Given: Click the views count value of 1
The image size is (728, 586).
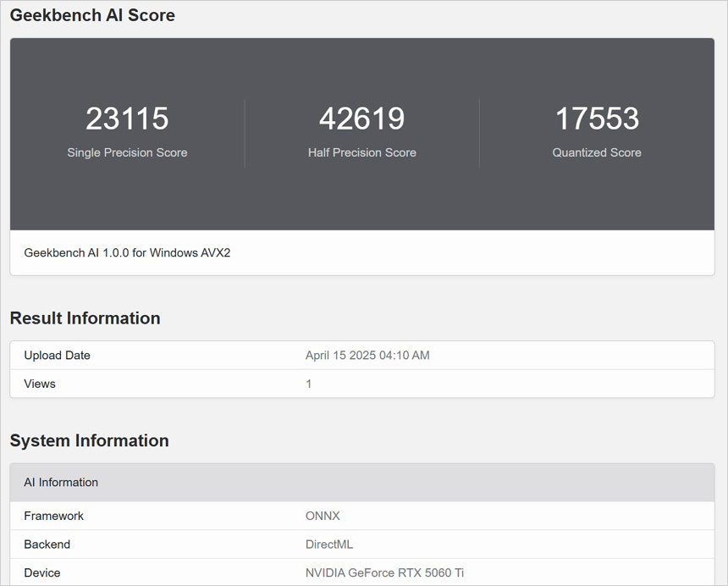Looking at the screenshot, I should coord(309,384).
